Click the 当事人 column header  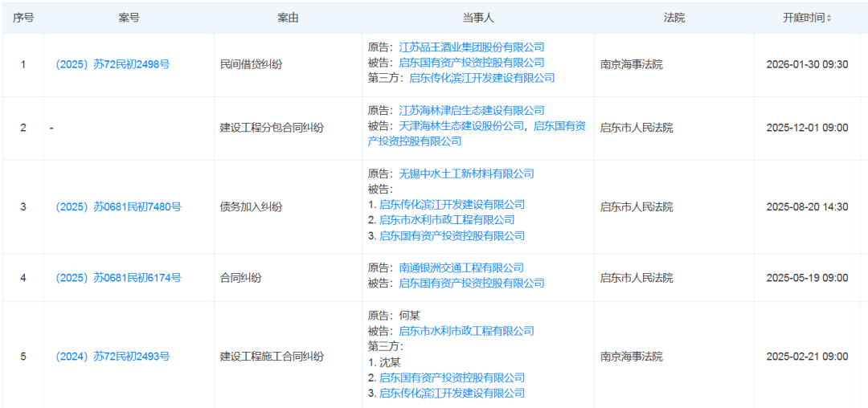[x=478, y=18]
